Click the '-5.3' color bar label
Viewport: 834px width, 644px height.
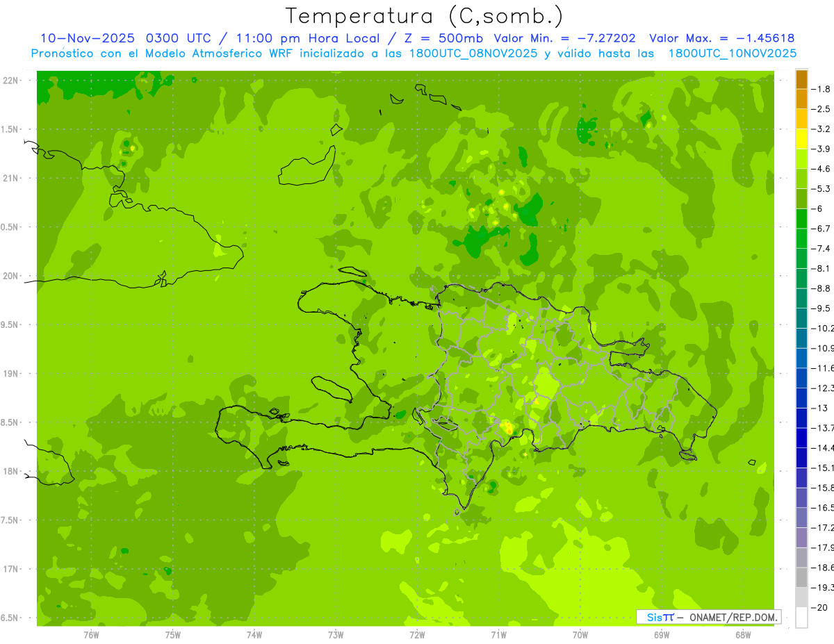[x=821, y=189]
